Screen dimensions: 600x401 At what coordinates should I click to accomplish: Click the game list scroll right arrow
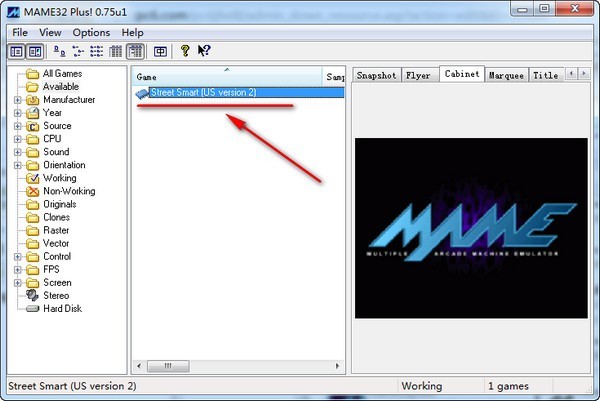pyautogui.click(x=337, y=366)
